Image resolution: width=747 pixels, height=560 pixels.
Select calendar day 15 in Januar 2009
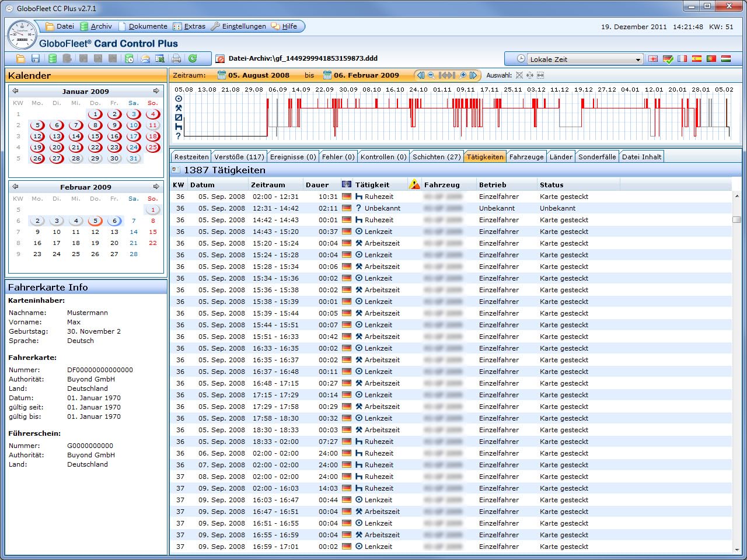click(x=95, y=136)
